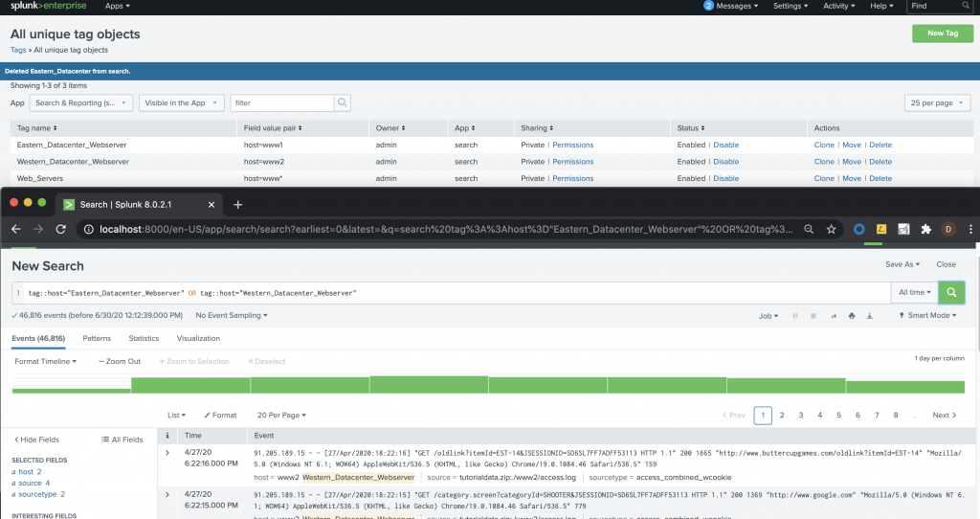Switch to Patterns tab
Screen dimensions: 980x519
[x=97, y=338]
